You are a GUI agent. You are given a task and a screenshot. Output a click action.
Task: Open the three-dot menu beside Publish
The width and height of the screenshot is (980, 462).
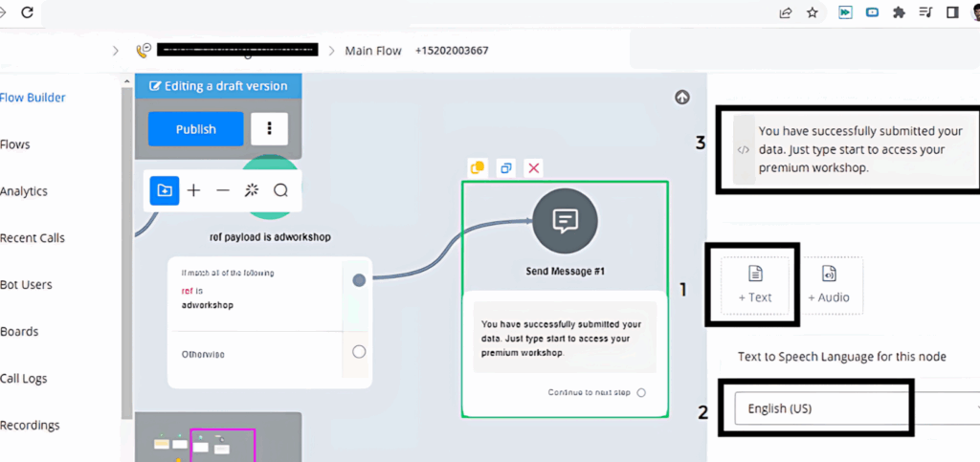269,129
